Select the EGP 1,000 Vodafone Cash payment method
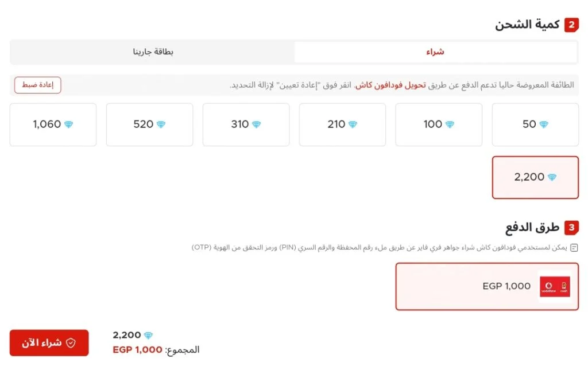This screenshot has height=386, width=588. pyautogui.click(x=487, y=286)
